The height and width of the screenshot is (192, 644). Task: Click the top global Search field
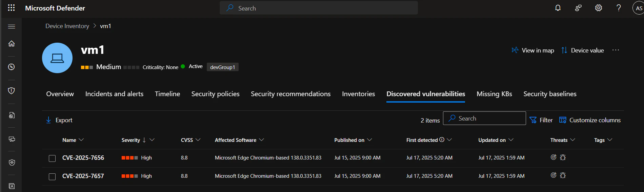[319, 8]
